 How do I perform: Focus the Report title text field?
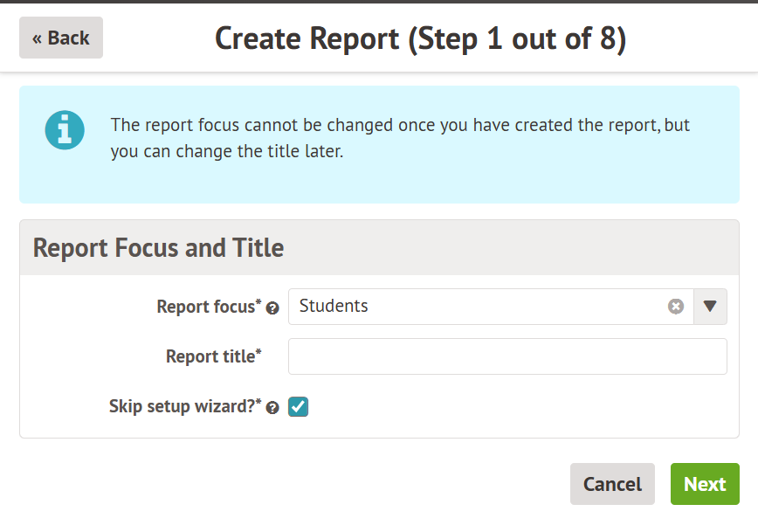click(x=507, y=356)
